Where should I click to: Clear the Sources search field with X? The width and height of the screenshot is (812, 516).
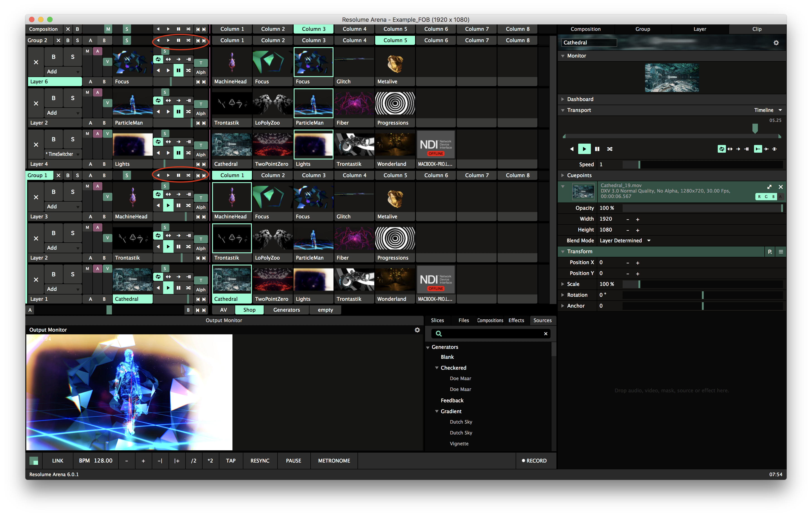546,333
